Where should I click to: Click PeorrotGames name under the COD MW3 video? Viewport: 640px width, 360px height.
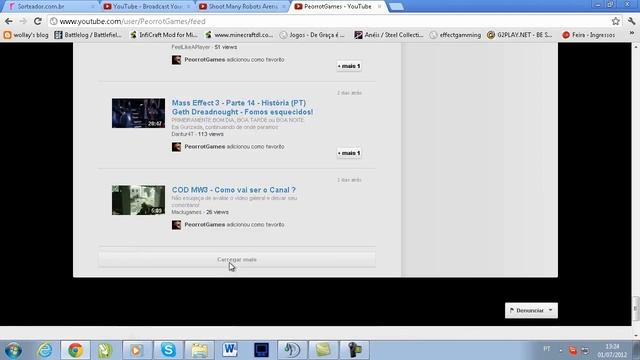click(204, 225)
